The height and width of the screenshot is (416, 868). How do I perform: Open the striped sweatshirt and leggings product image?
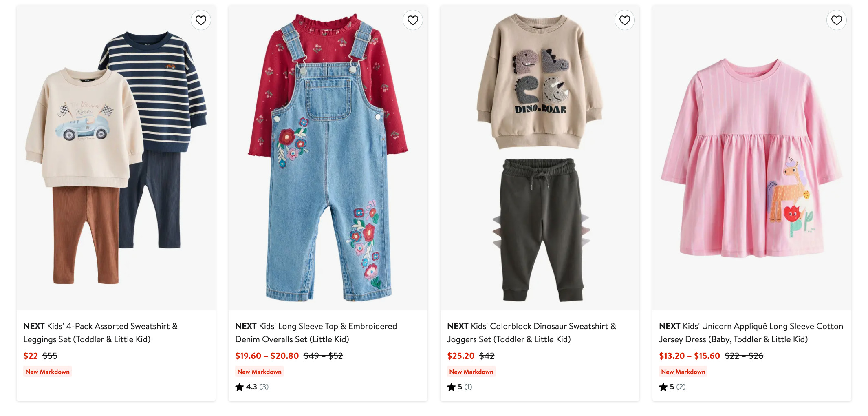tap(116, 159)
